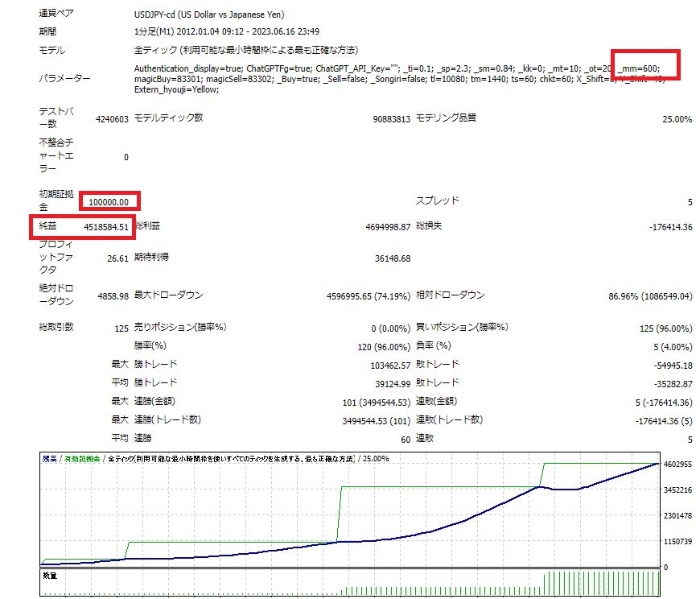Click the スプレッド label
700x599 pixels.
coord(437,200)
